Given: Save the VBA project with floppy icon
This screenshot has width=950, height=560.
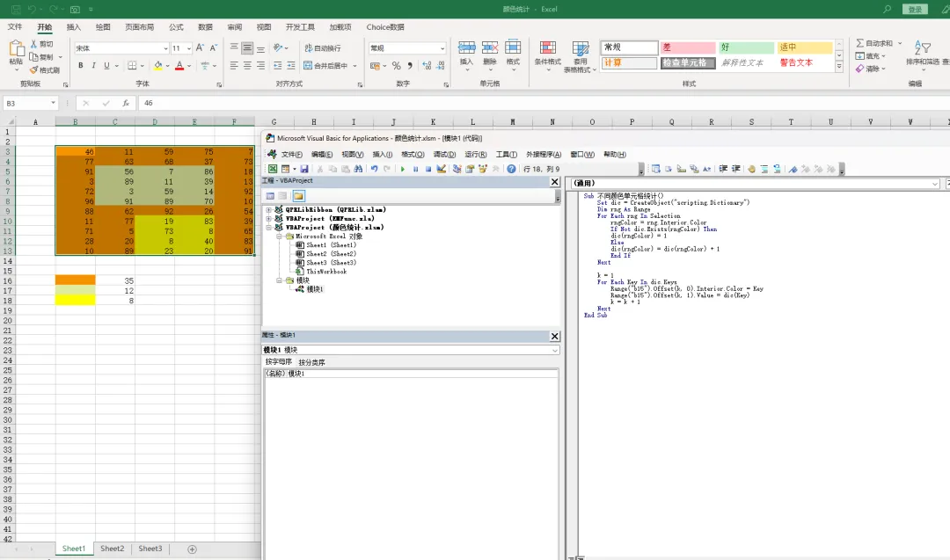Looking at the screenshot, I should pos(304,169).
